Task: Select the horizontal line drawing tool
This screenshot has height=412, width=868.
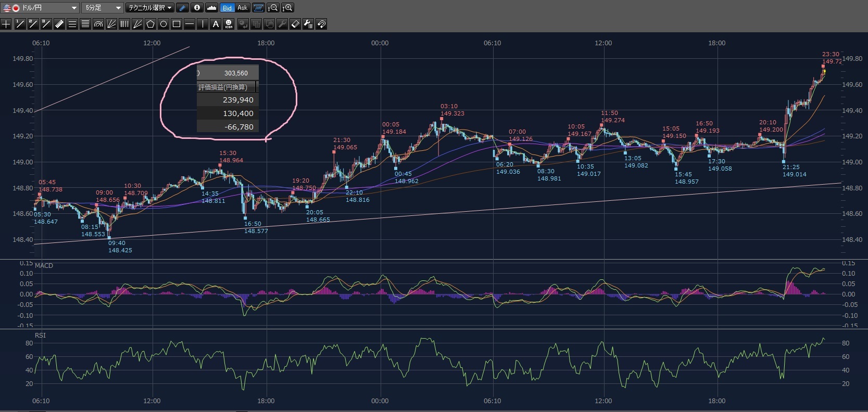Action: click(x=190, y=24)
